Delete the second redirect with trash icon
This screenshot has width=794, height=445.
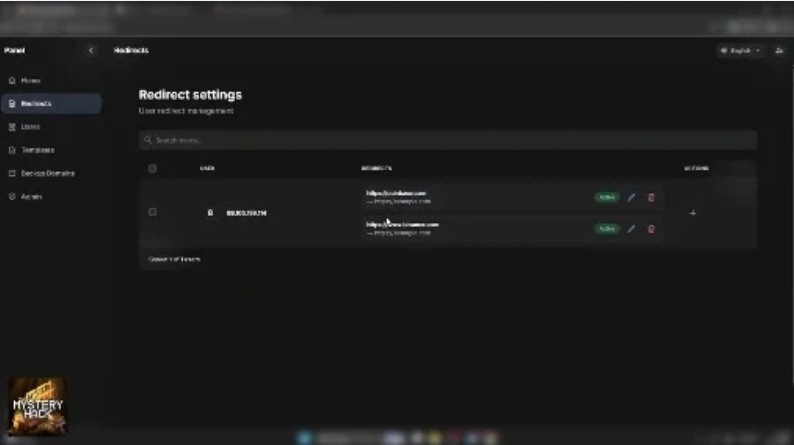click(x=651, y=229)
